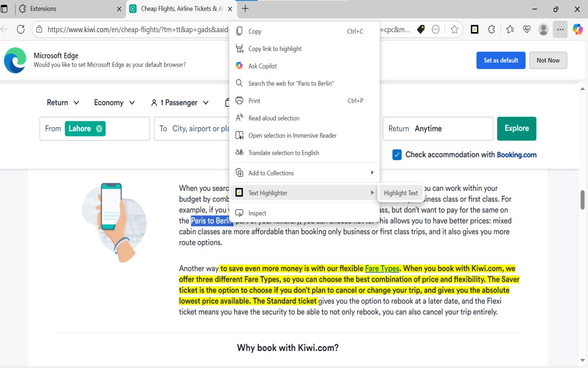This screenshot has height=368, width=588.
Task: Select Read aloud selection
Action: coord(305,118)
